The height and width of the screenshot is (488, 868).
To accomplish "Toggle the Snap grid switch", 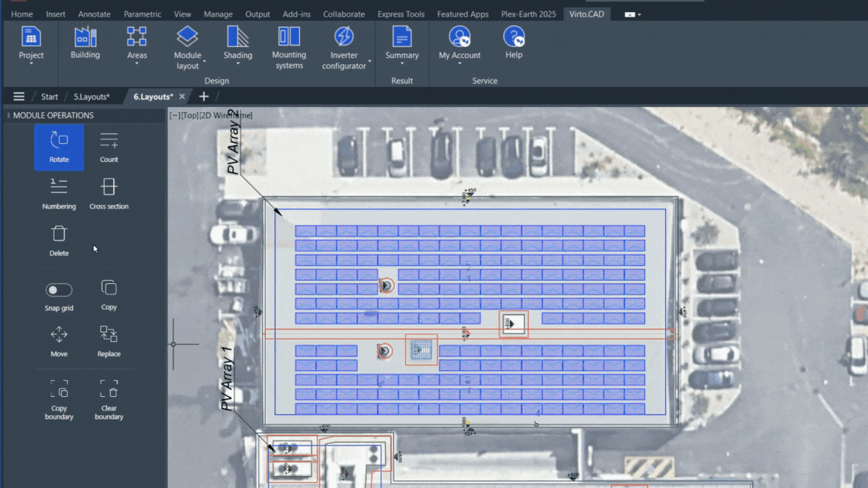I will click(59, 290).
